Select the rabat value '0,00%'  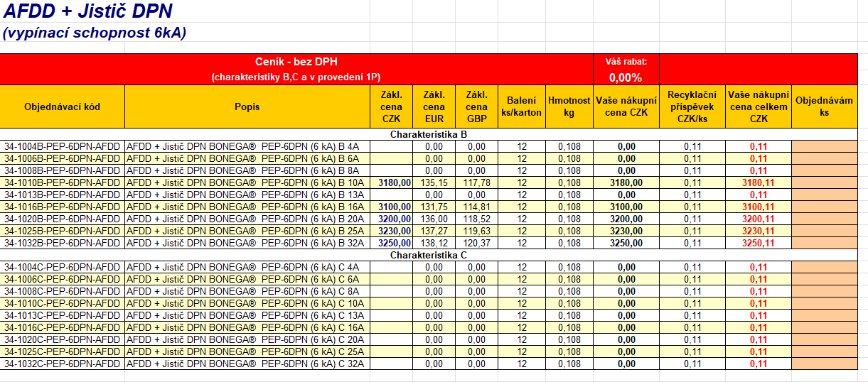pos(626,77)
